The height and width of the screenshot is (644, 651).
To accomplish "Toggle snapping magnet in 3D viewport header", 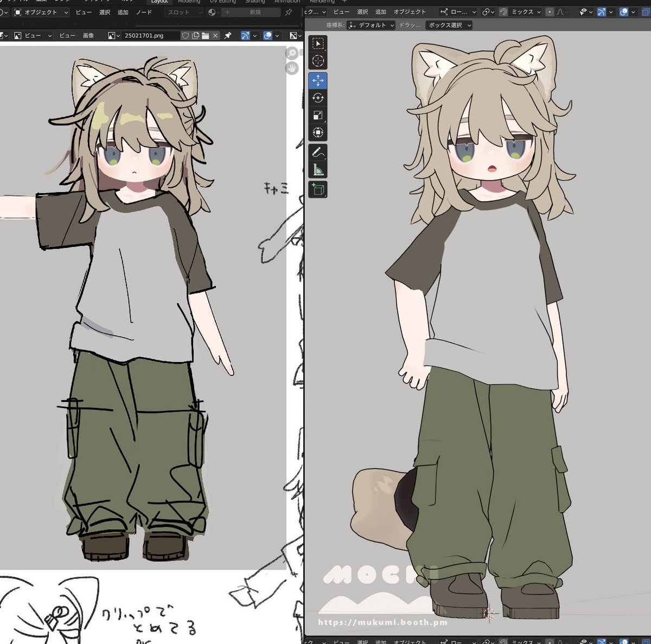I will tap(503, 11).
